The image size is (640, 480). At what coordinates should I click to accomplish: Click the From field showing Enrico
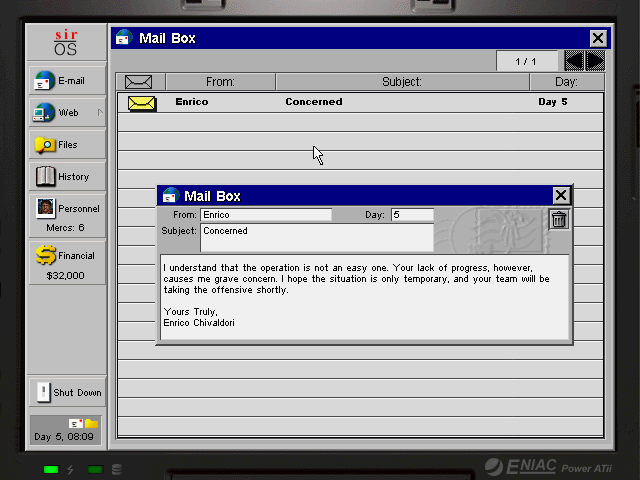click(x=266, y=215)
